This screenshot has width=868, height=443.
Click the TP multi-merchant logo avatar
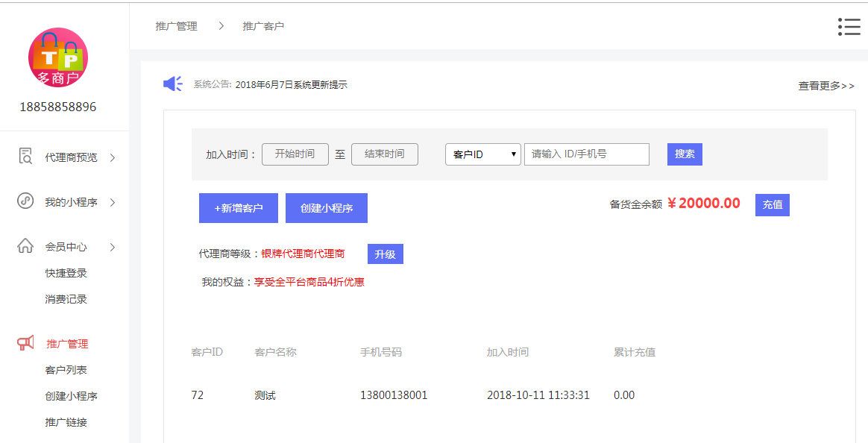point(58,57)
